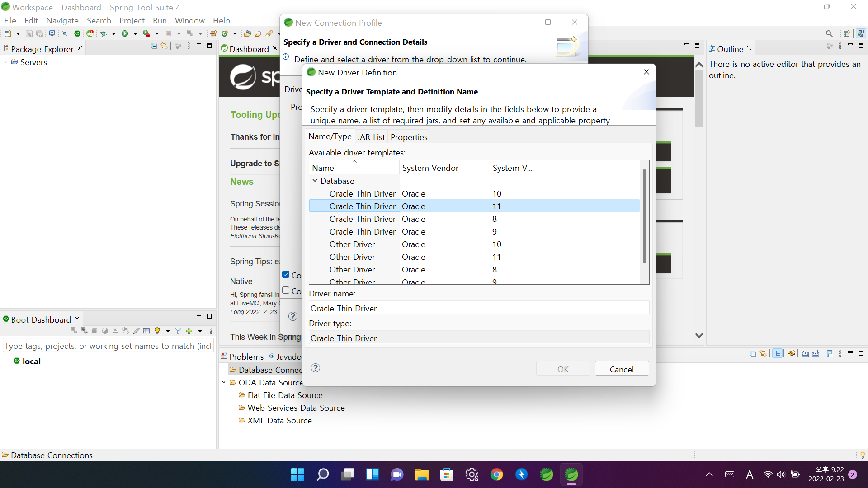Image resolution: width=868 pixels, height=488 pixels.
Task: Toggle the checked 'Co...' checkbox in connection profile
Action: tap(286, 275)
